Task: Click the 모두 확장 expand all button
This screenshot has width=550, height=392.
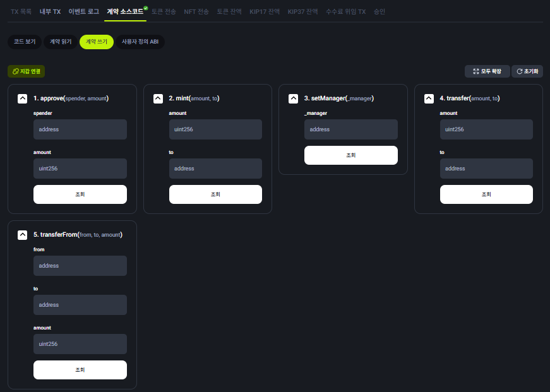Action: point(487,71)
